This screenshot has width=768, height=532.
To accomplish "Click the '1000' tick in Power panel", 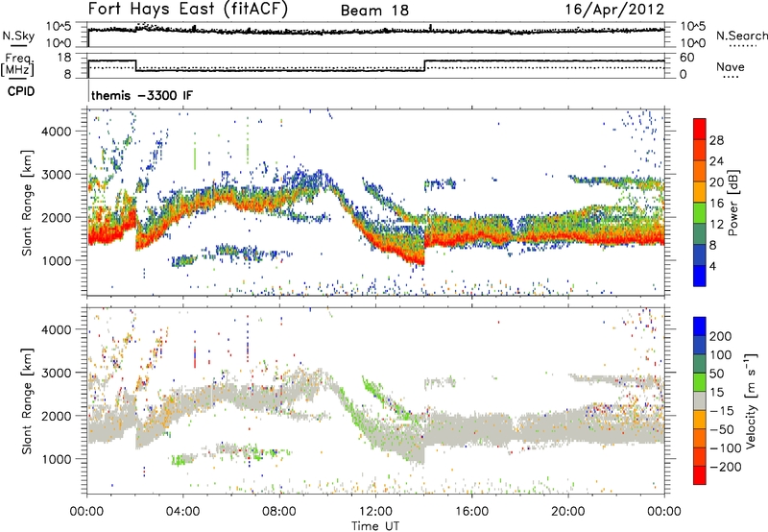I will (x=57, y=260).
